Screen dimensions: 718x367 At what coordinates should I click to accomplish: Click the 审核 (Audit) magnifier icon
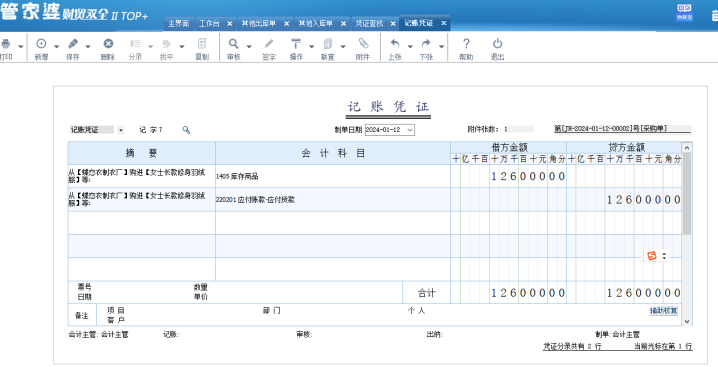click(x=234, y=44)
